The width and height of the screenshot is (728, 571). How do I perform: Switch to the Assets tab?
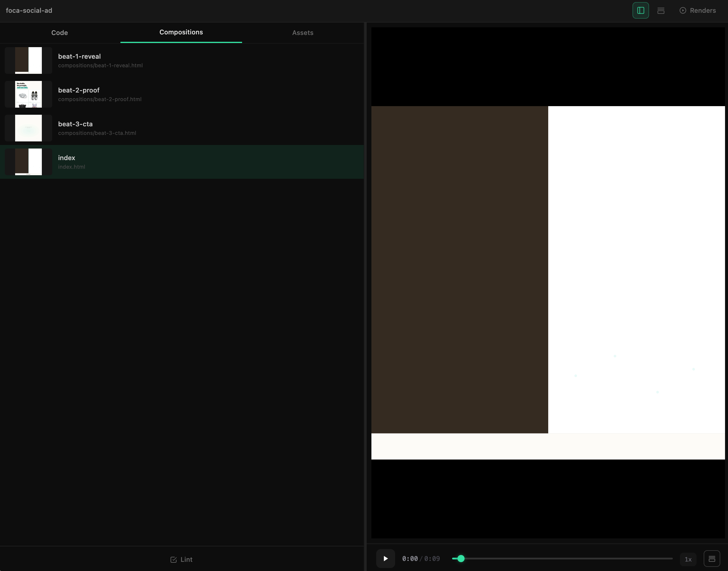(x=302, y=33)
